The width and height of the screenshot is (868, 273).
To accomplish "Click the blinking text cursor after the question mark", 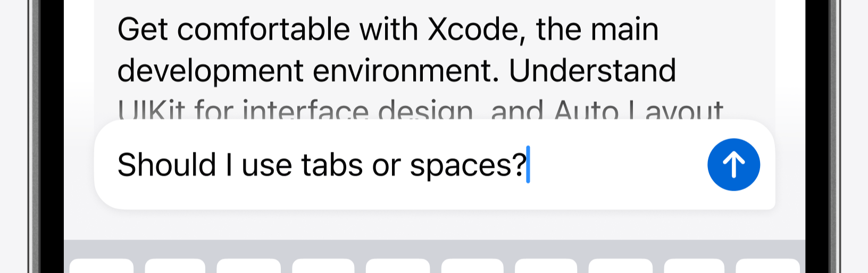I will pyautogui.click(x=528, y=165).
